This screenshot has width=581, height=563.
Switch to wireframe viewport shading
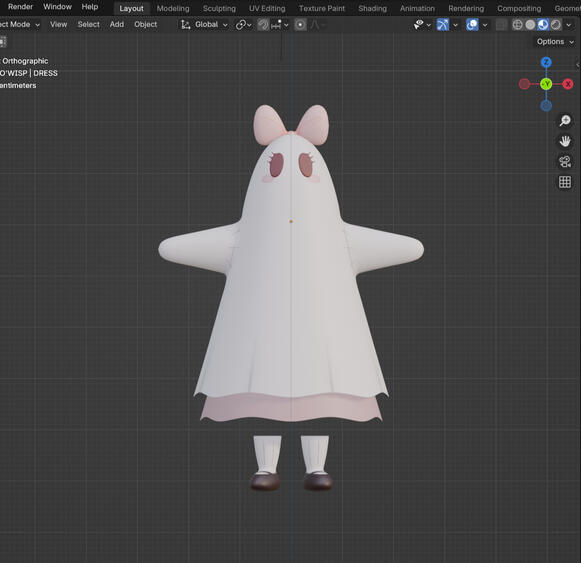pos(517,25)
